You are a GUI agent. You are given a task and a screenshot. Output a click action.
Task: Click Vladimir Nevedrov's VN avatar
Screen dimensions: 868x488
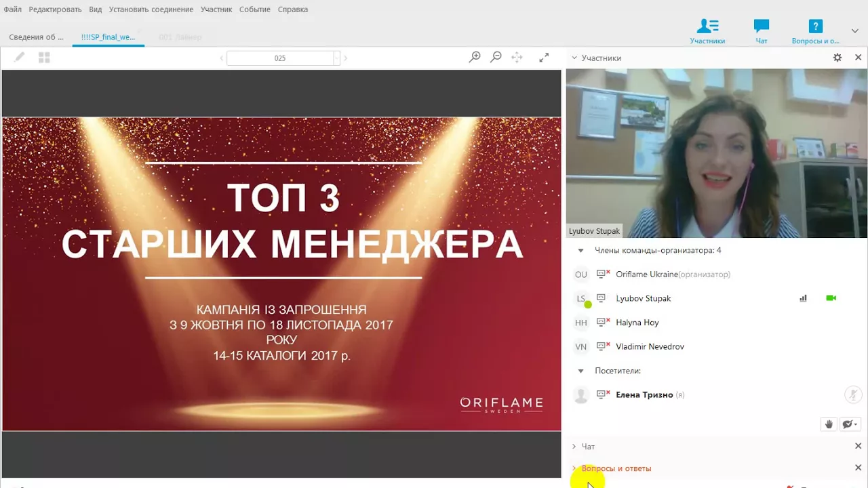[x=581, y=346]
